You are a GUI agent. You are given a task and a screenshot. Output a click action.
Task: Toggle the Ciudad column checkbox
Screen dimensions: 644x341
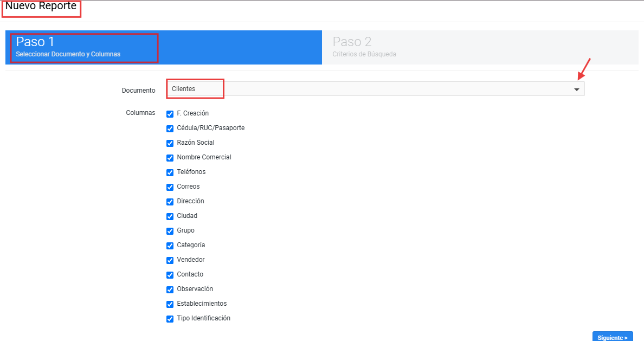tap(170, 216)
